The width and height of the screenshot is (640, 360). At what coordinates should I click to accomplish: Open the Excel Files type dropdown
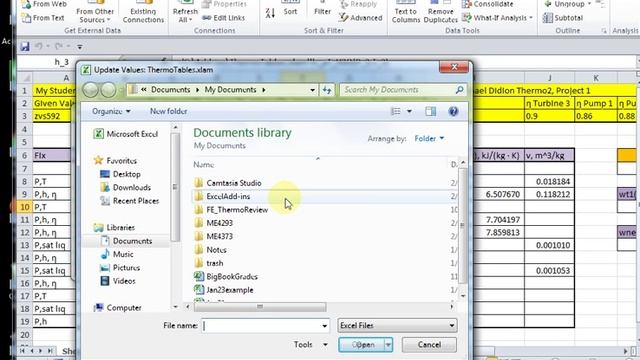point(397,326)
